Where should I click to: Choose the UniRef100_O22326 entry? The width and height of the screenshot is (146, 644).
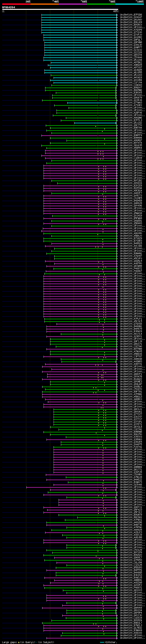click(x=131, y=53)
